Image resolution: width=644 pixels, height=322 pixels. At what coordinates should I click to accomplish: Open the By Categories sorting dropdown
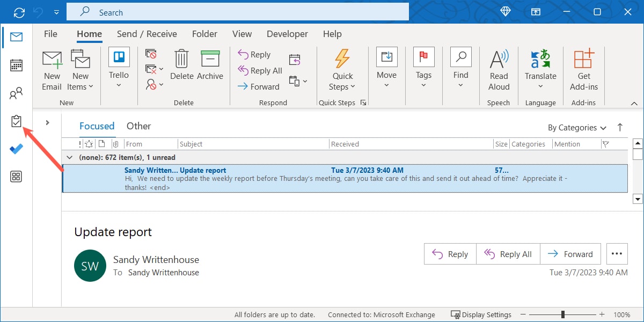pos(577,127)
